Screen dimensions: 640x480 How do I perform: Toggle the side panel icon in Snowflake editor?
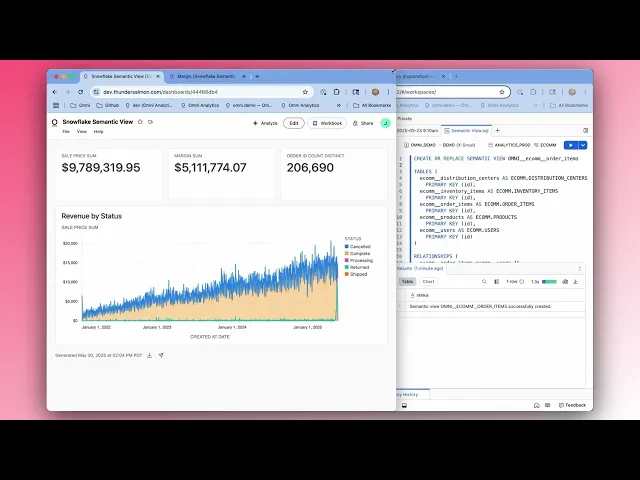(586, 131)
